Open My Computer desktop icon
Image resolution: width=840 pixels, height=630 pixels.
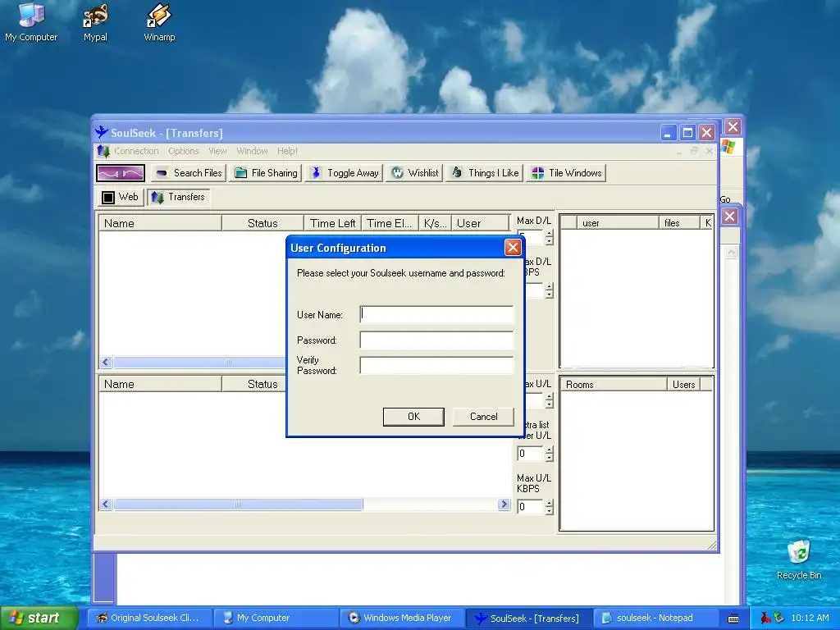[31, 21]
